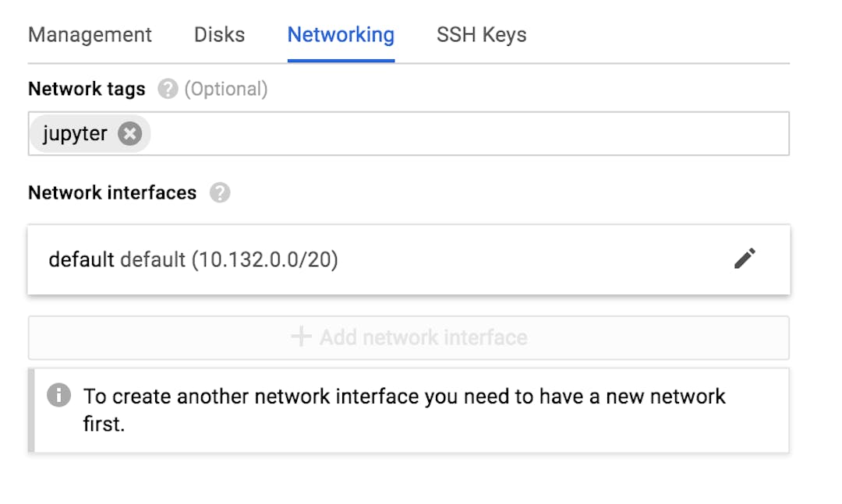Switch to the Management tab
Image resolution: width=842 pixels, height=504 pixels.
(89, 34)
